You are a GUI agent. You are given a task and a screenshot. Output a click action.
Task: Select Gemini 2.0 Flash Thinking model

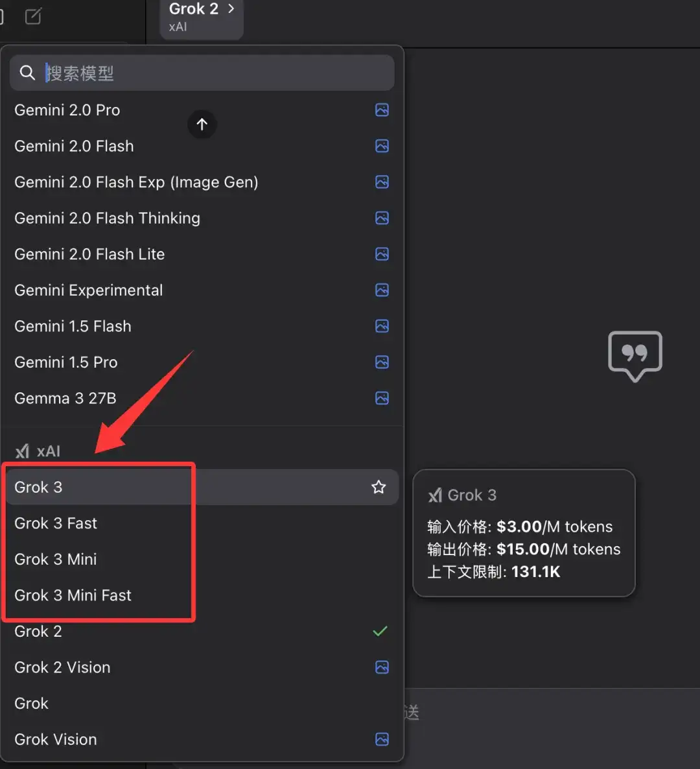(202, 219)
